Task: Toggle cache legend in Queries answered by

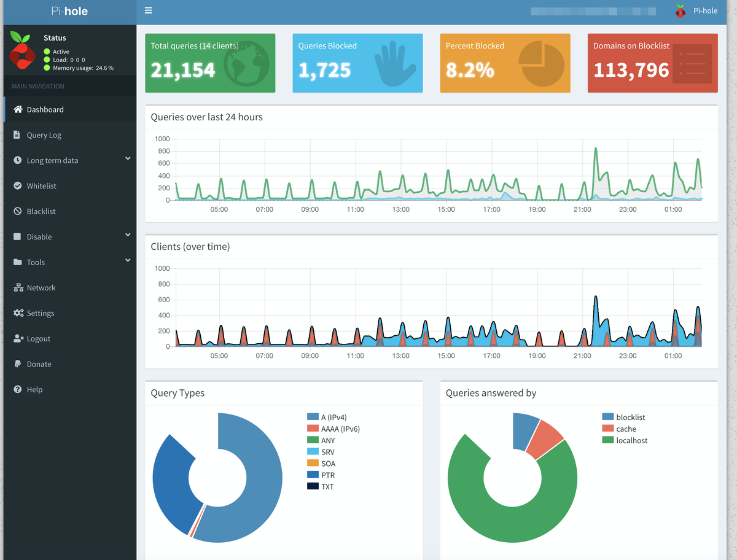Action: (x=619, y=429)
